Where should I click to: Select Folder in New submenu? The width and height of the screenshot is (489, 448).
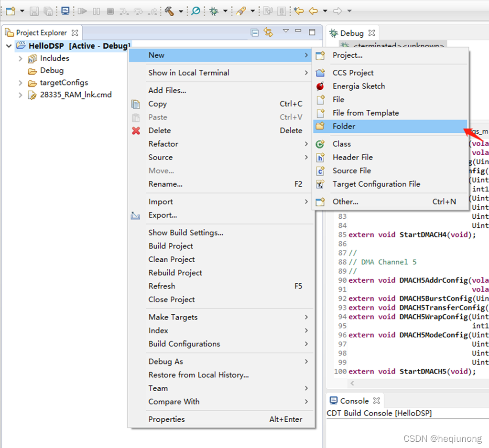(390, 126)
